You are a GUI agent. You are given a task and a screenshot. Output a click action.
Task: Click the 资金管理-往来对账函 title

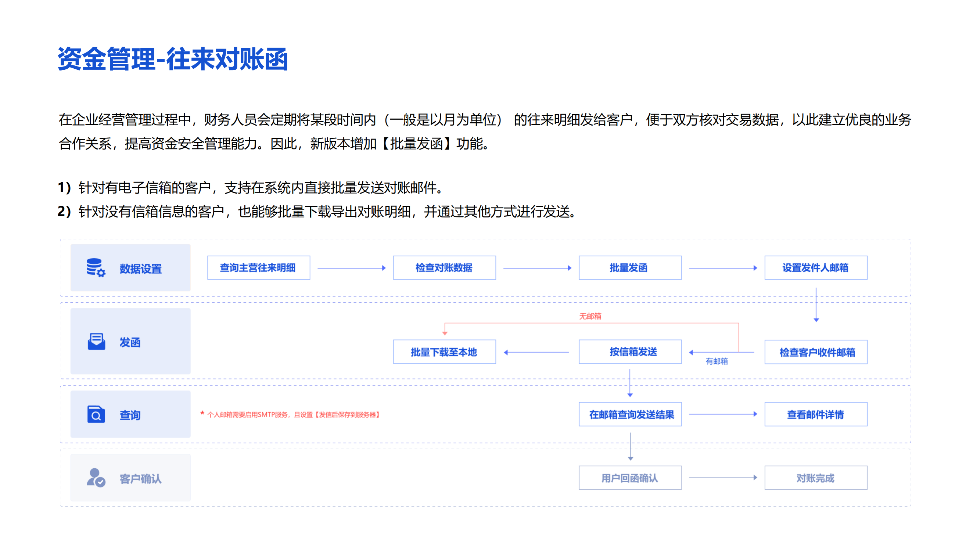(173, 59)
